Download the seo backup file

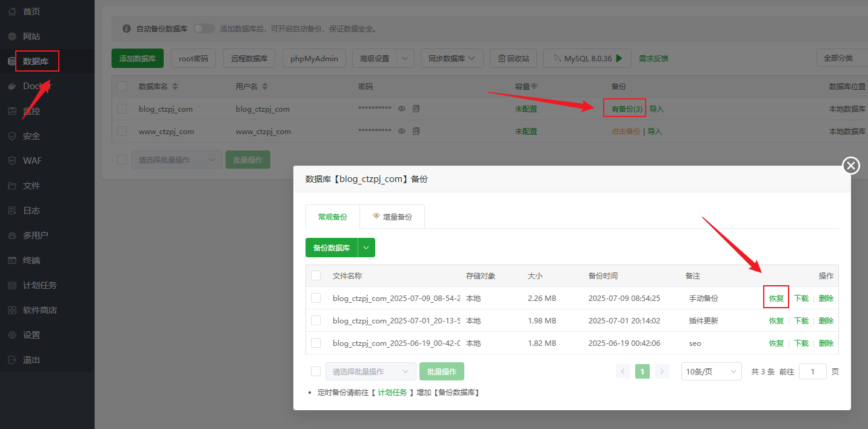(x=801, y=343)
